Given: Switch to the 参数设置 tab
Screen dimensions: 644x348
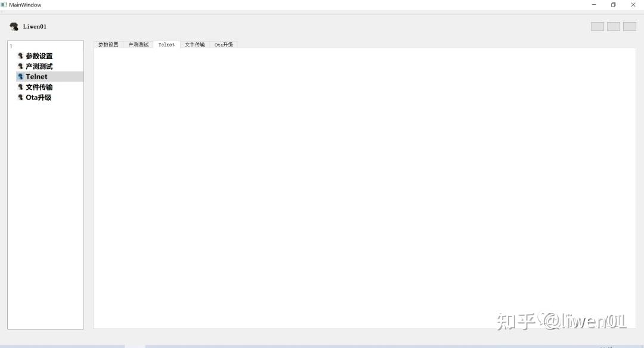Looking at the screenshot, I should tap(108, 44).
